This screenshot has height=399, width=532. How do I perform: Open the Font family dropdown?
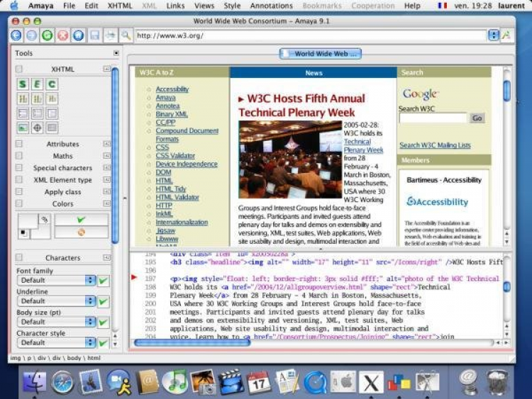[56, 281]
